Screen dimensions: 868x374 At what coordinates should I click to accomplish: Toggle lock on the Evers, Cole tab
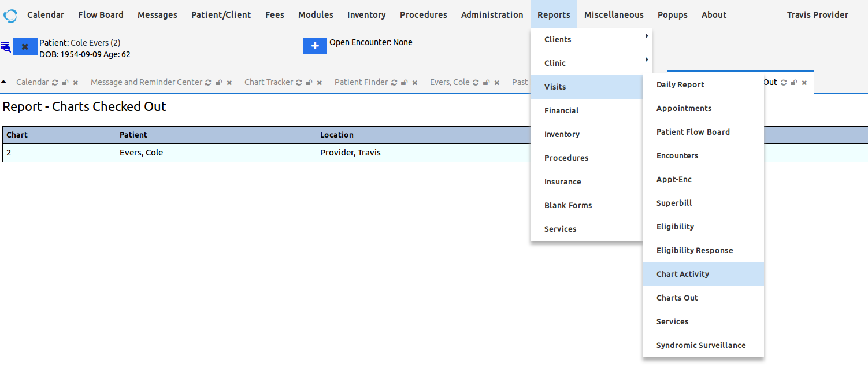(486, 83)
